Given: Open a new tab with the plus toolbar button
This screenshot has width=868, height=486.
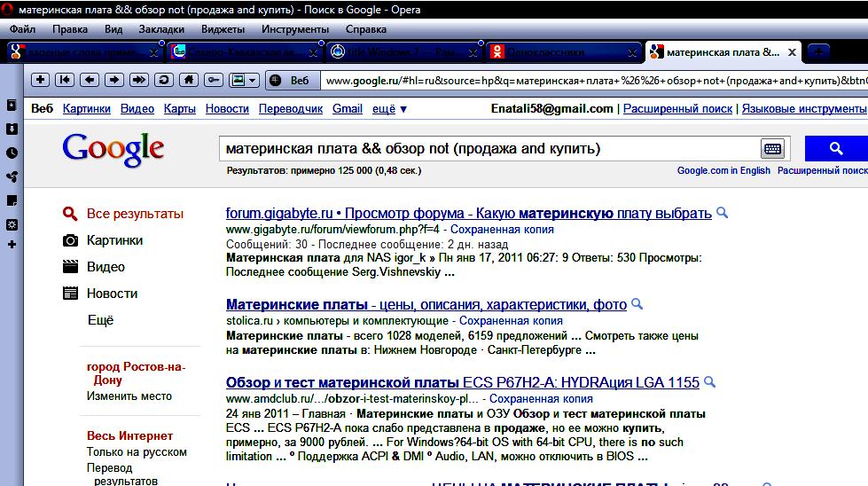Looking at the screenshot, I should click(40, 80).
